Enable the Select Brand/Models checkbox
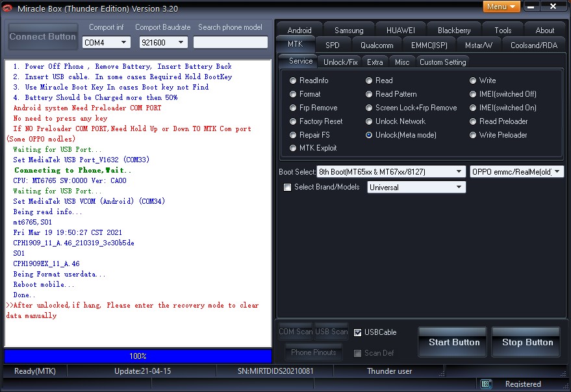The image size is (571, 392). (x=287, y=187)
